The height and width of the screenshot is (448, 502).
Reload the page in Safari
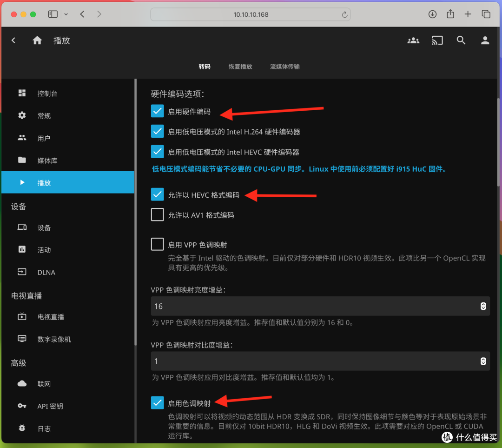(344, 14)
